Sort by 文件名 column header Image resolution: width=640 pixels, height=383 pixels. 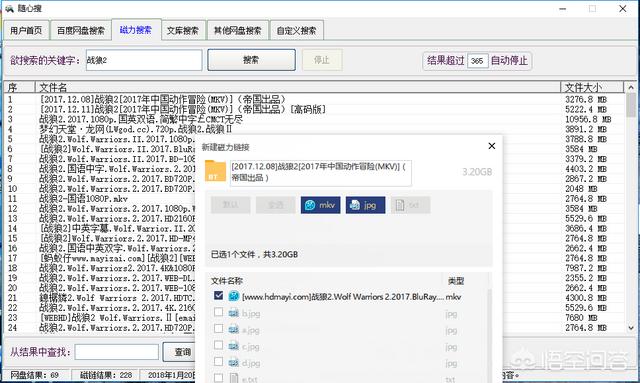coord(298,87)
